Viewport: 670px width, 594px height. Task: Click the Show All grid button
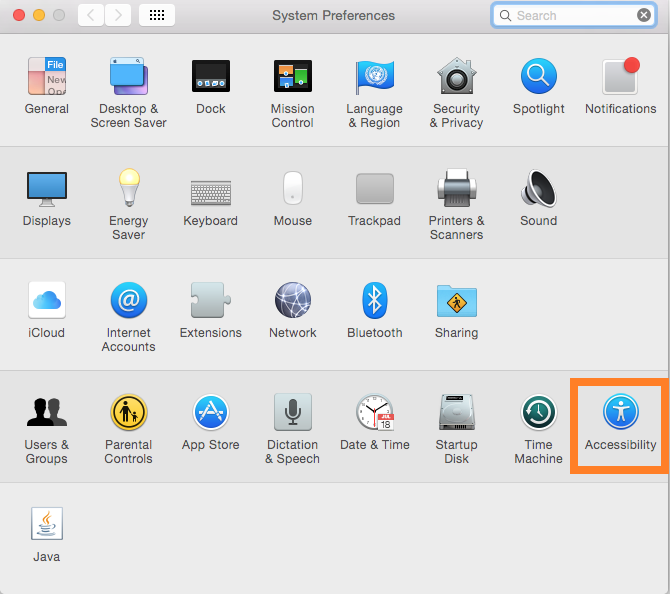[x=157, y=15]
